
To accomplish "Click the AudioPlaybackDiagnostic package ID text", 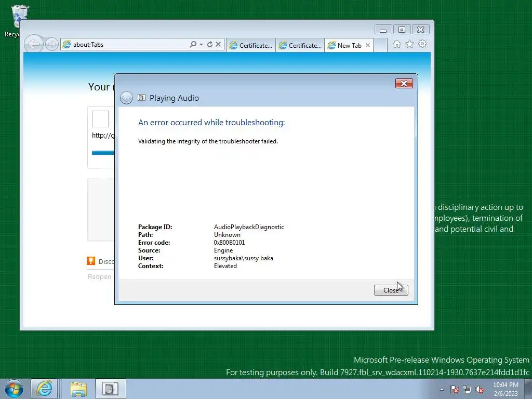I will [x=249, y=227].
